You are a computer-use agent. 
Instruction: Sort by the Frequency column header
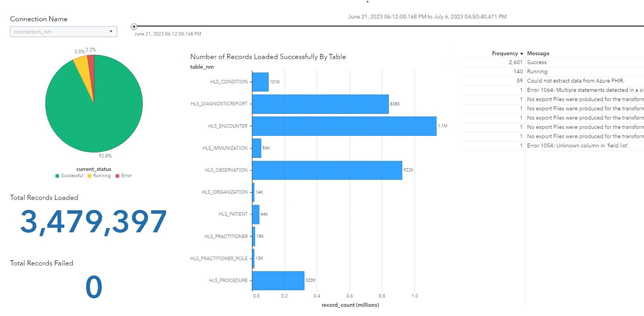point(505,53)
